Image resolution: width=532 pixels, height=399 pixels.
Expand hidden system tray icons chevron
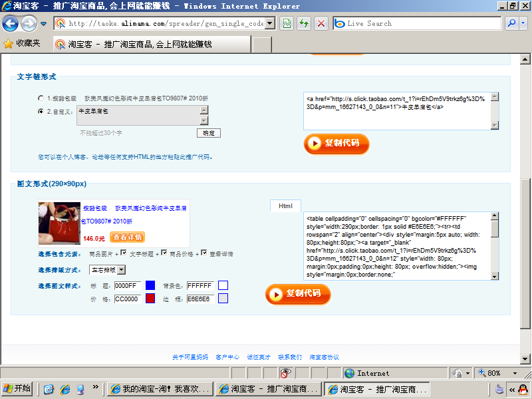(512, 390)
